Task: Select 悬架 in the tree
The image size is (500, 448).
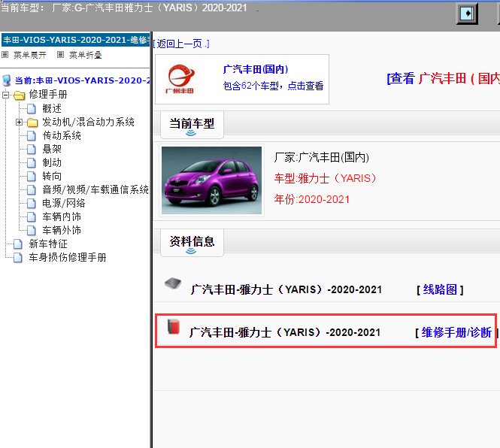Action: [52, 150]
